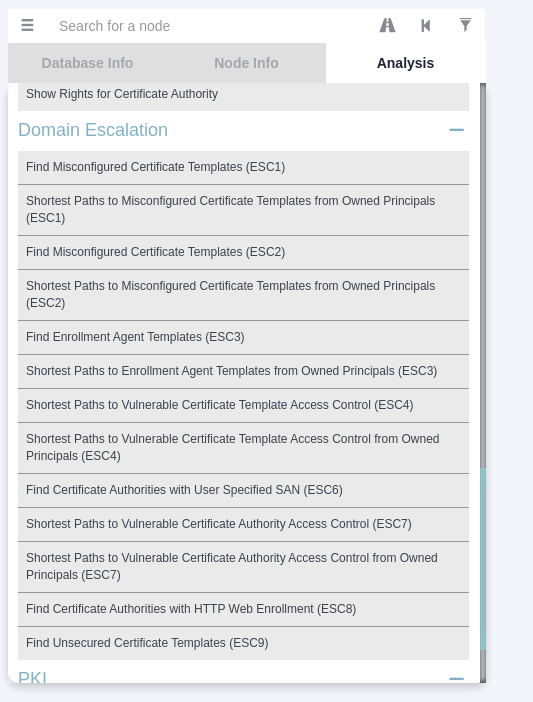Click the Domain Escalation heading

tap(93, 130)
